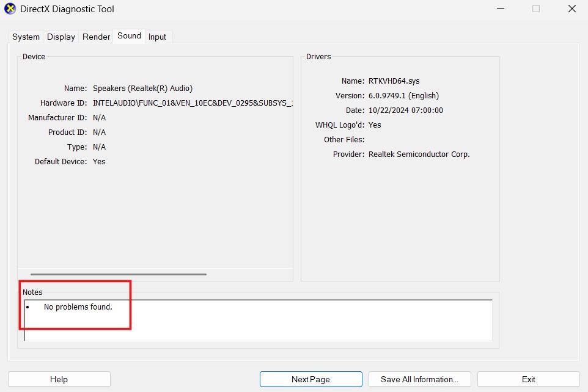Go to the Render tab

(97, 37)
